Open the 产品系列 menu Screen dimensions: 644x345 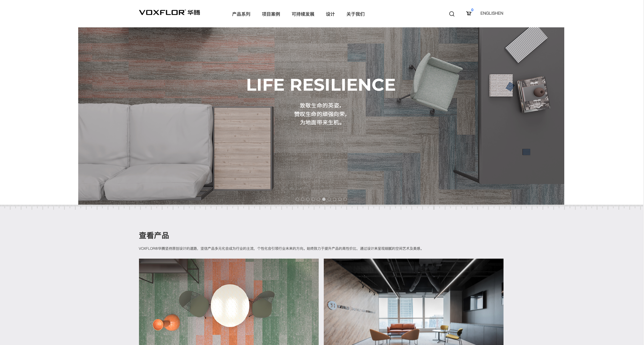click(241, 14)
